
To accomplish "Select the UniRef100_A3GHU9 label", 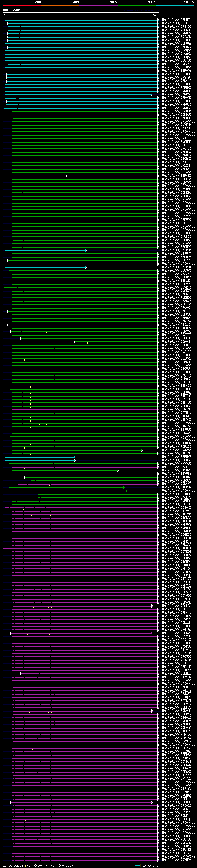I will coord(176,802).
